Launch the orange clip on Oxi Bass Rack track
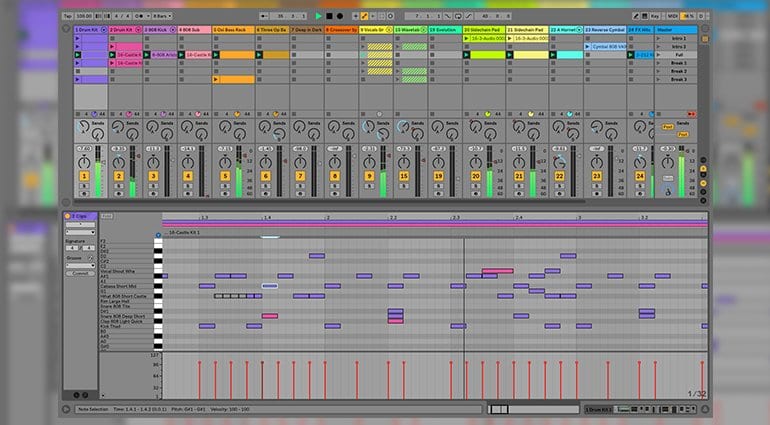The height and width of the screenshot is (425, 770). 216,55
